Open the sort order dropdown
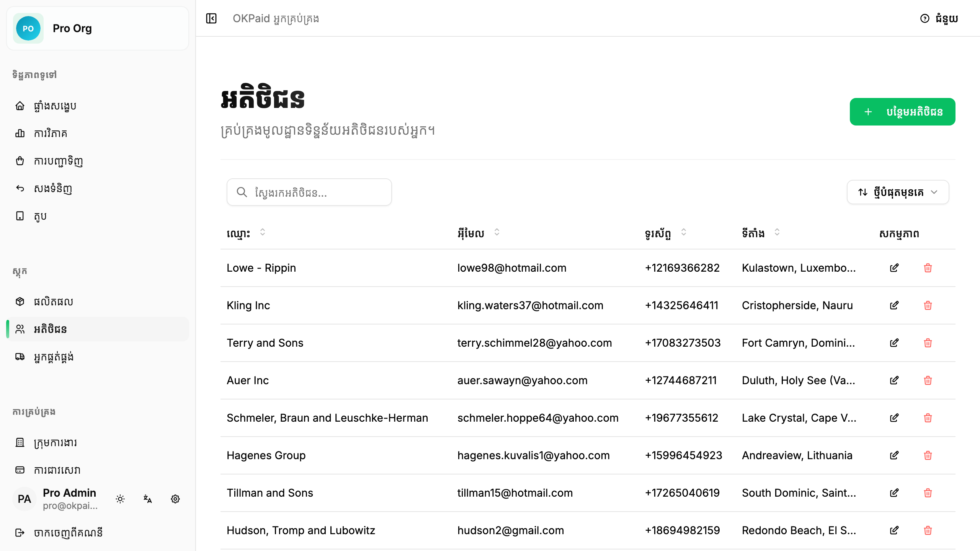Viewport: 980px width, 551px height. 898,192
